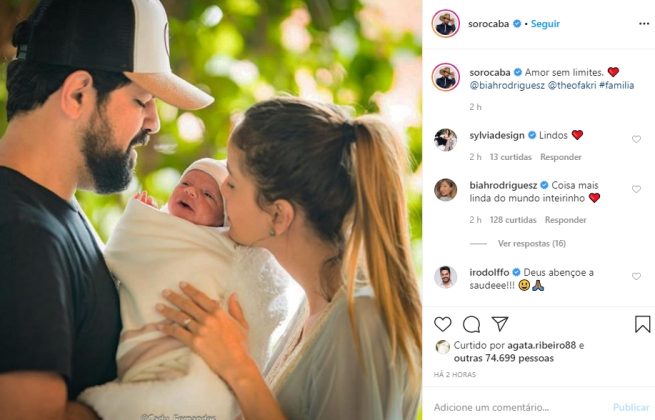Image resolution: width=655 pixels, height=420 pixels.
Task: View 128 curtidas on biahrodriguesz's comment
Action: pyautogui.click(x=513, y=220)
